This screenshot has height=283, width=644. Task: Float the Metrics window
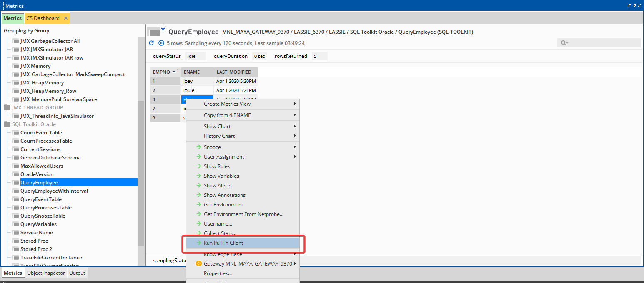click(629, 5)
